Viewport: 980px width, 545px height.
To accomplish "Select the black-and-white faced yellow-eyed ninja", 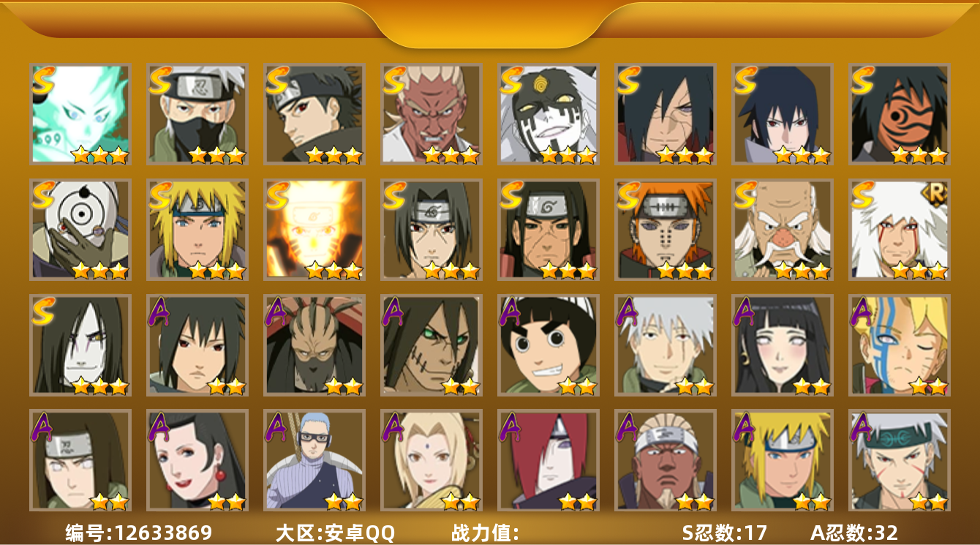I will pos(549,113).
